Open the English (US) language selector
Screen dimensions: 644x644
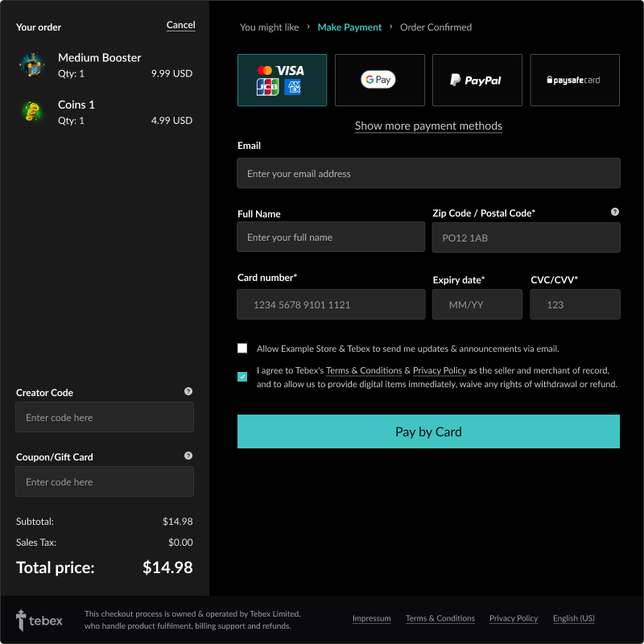click(573, 618)
